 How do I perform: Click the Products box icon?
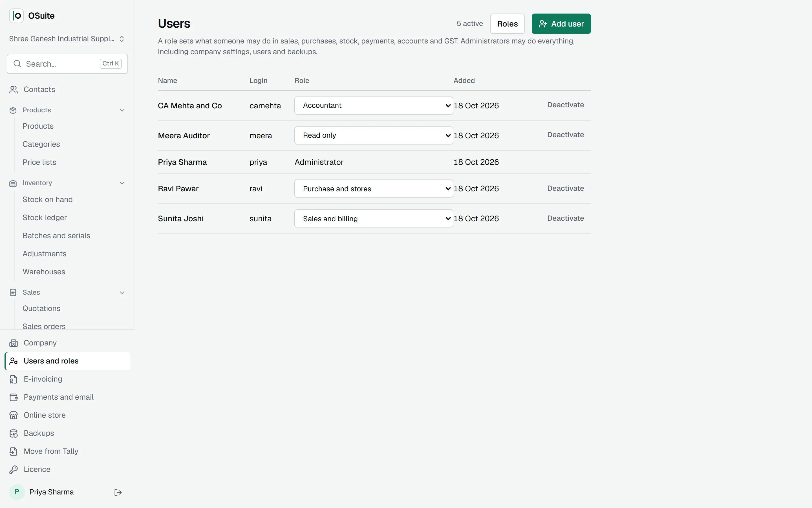click(x=13, y=111)
